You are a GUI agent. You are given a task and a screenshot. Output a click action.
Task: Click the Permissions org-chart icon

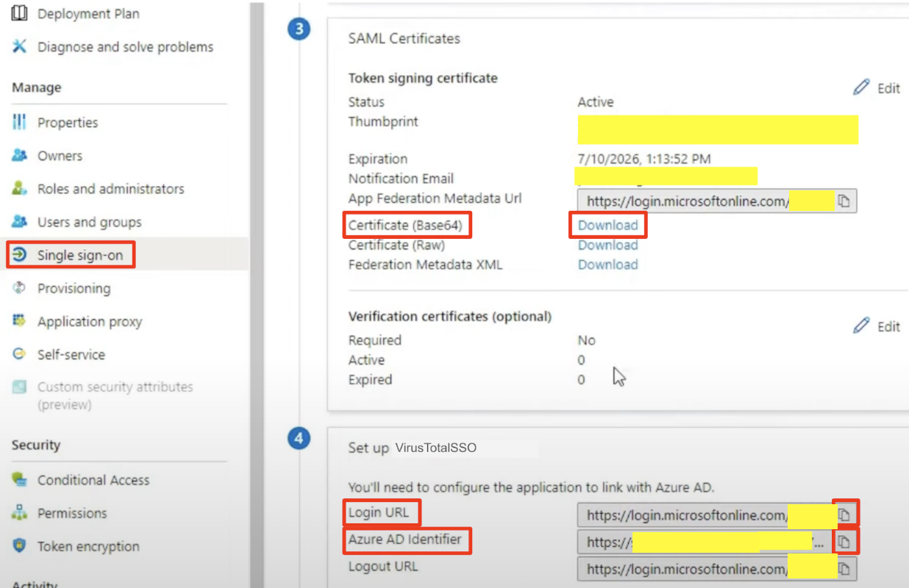[20, 513]
